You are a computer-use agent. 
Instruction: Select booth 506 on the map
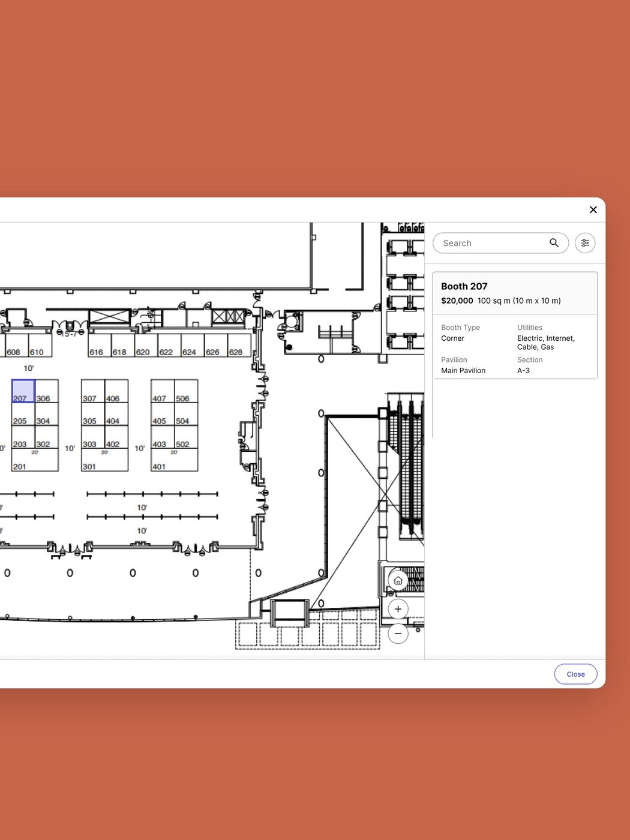point(186,391)
